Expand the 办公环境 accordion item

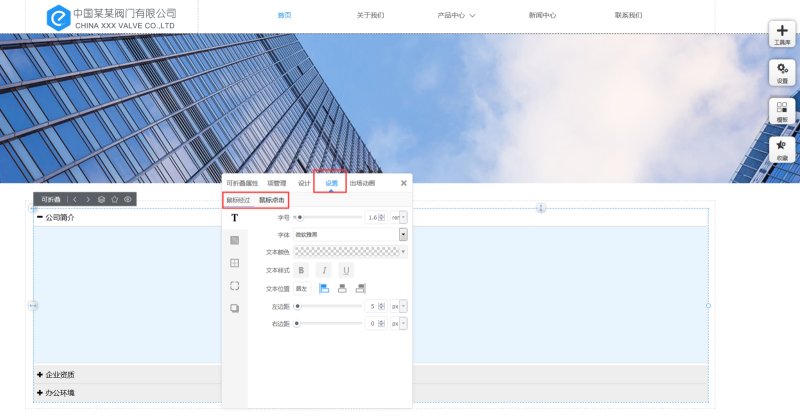click(x=60, y=392)
